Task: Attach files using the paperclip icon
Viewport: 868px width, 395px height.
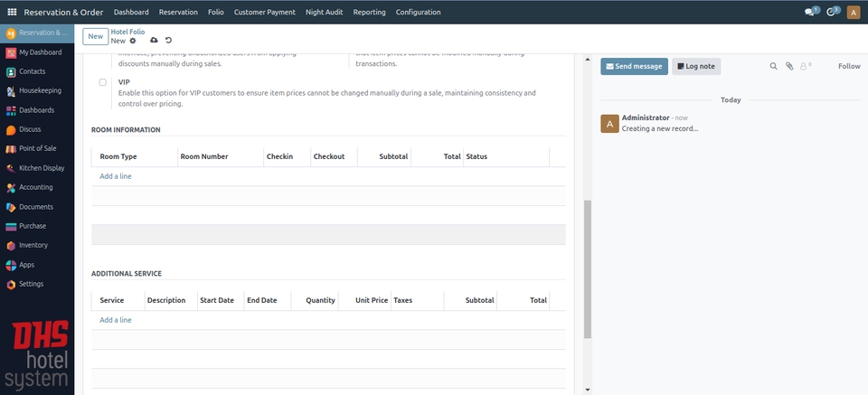Action: (789, 66)
